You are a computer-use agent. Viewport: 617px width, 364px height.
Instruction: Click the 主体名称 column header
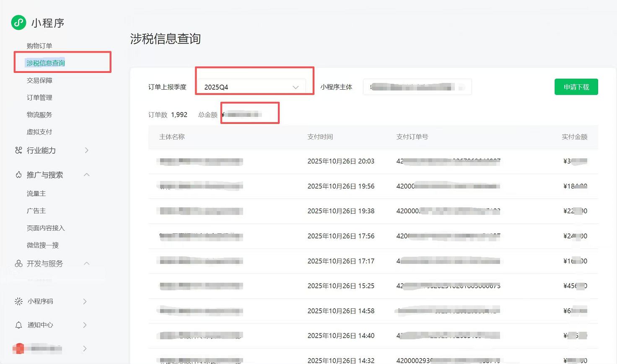pos(172,137)
